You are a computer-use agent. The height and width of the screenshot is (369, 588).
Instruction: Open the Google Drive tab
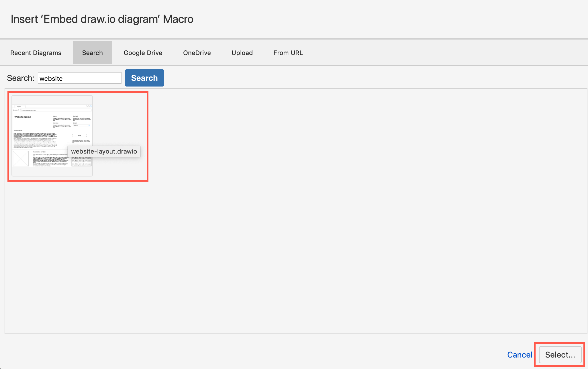coord(143,52)
